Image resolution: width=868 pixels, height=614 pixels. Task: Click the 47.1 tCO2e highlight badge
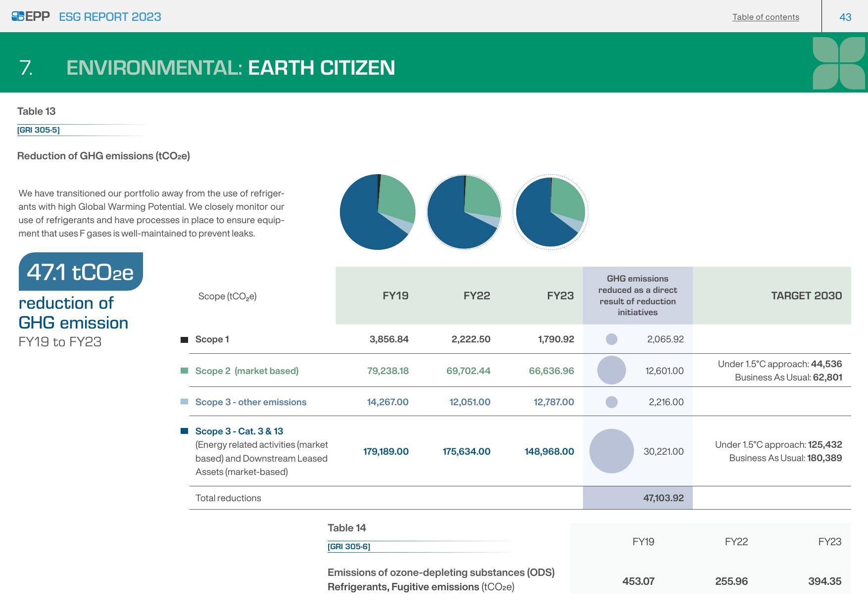pos(81,272)
